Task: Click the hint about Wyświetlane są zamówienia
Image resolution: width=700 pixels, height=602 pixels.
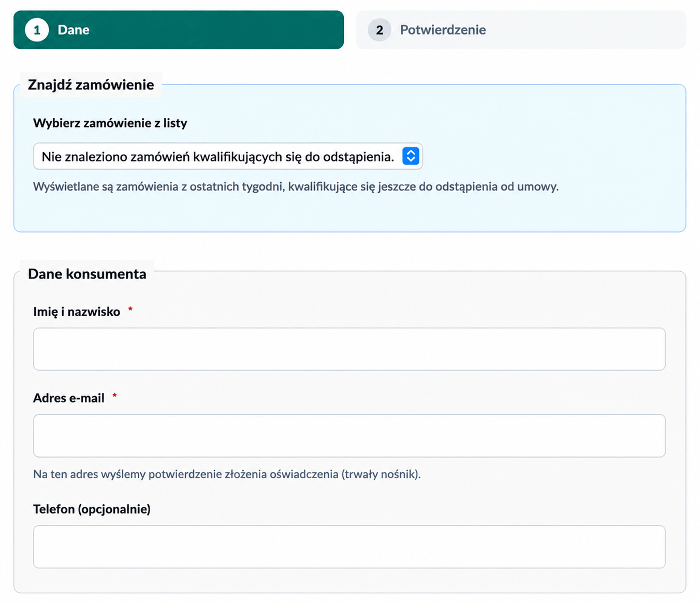Action: coord(296,187)
